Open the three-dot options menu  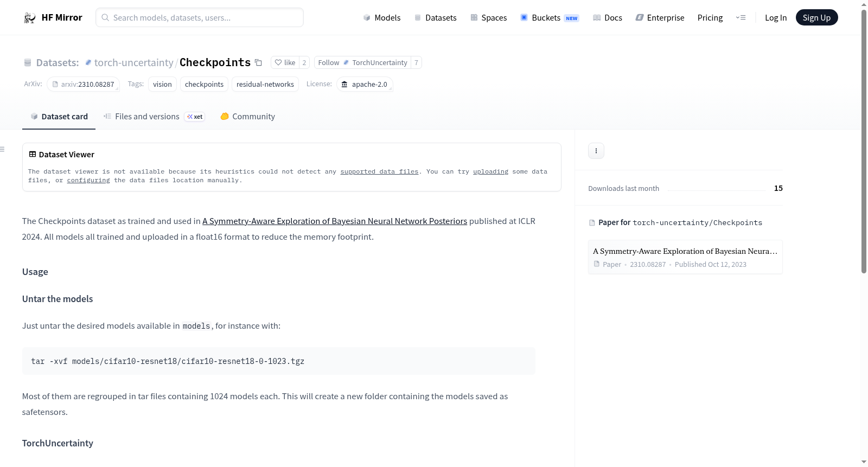(x=596, y=151)
